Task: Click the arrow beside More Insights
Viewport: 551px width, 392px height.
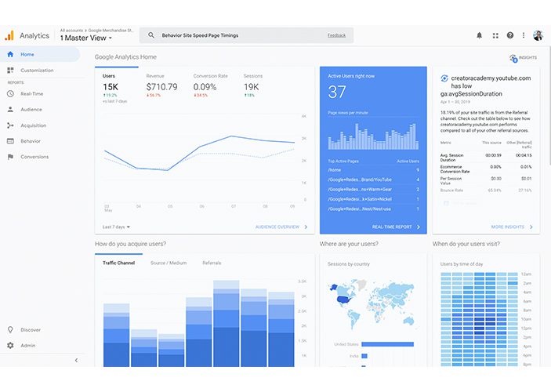Action: tap(531, 227)
